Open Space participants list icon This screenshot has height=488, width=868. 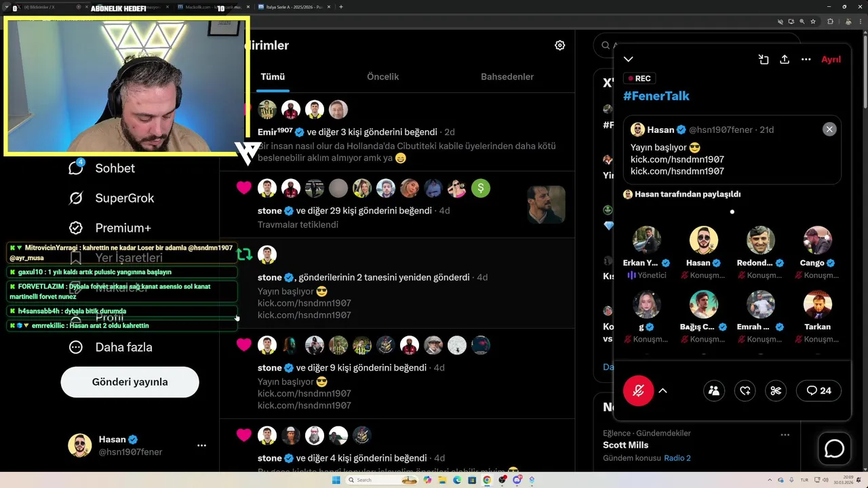pyautogui.click(x=713, y=390)
